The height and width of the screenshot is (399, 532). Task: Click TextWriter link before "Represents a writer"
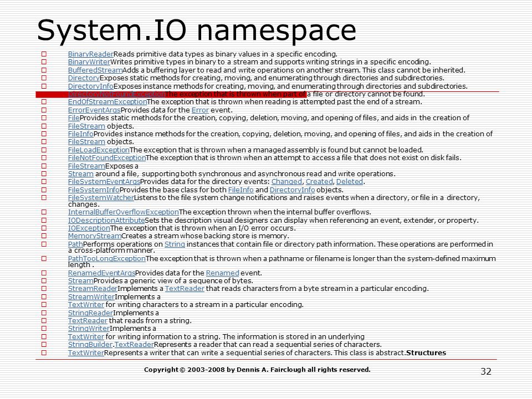click(x=86, y=353)
